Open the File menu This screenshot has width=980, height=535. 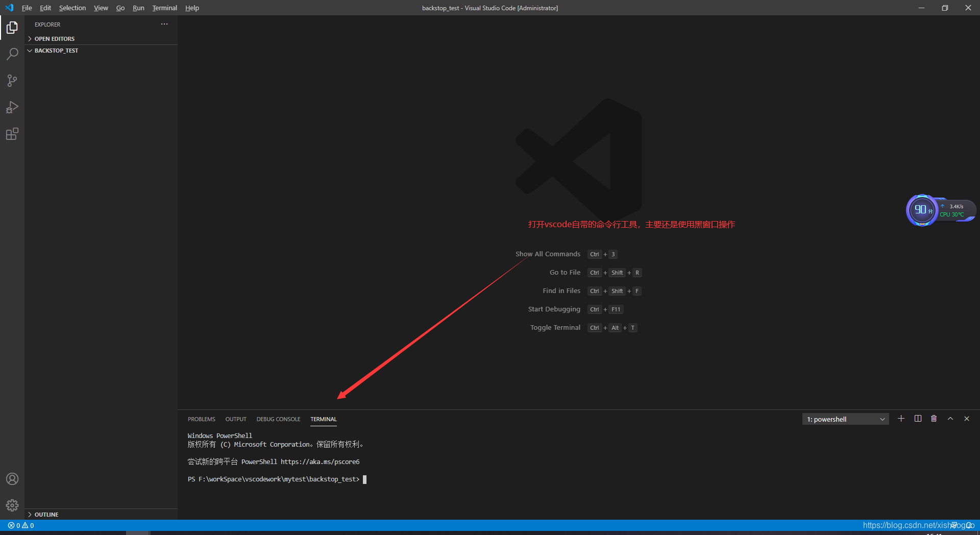click(x=27, y=8)
